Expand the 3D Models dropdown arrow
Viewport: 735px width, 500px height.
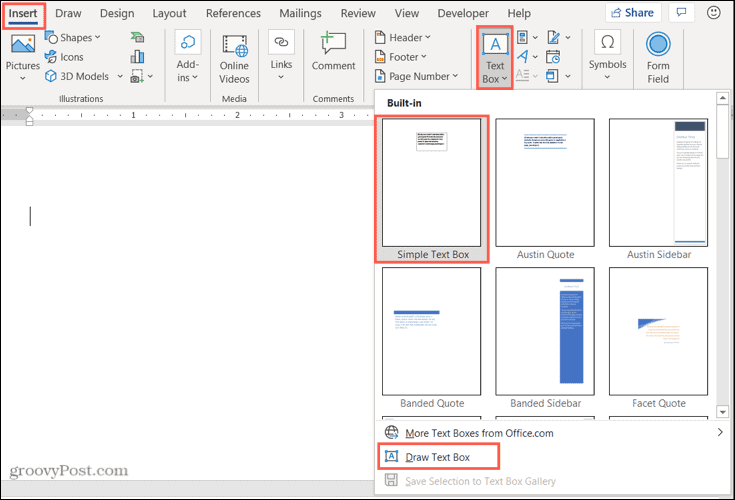pyautogui.click(x=120, y=76)
